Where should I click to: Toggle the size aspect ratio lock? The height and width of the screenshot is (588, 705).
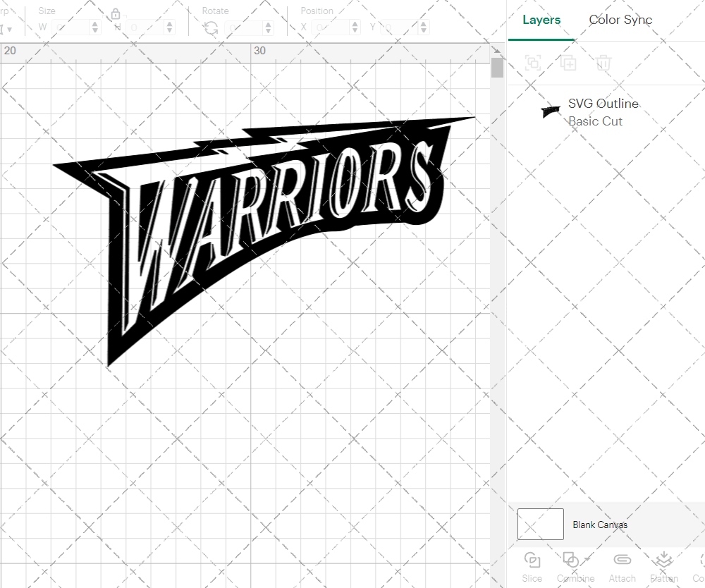point(115,14)
